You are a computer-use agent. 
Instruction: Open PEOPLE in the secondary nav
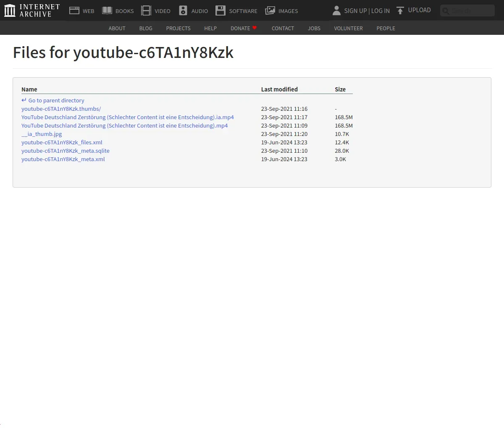click(386, 28)
